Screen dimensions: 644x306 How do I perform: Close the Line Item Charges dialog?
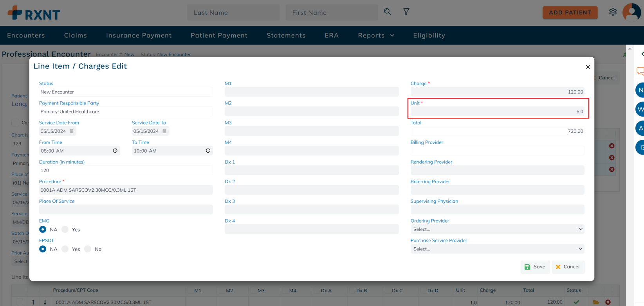click(x=588, y=67)
